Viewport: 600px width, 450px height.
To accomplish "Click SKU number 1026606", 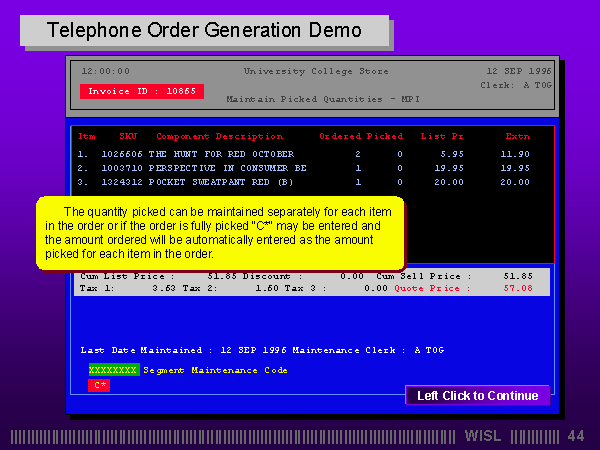I will coord(122,154).
